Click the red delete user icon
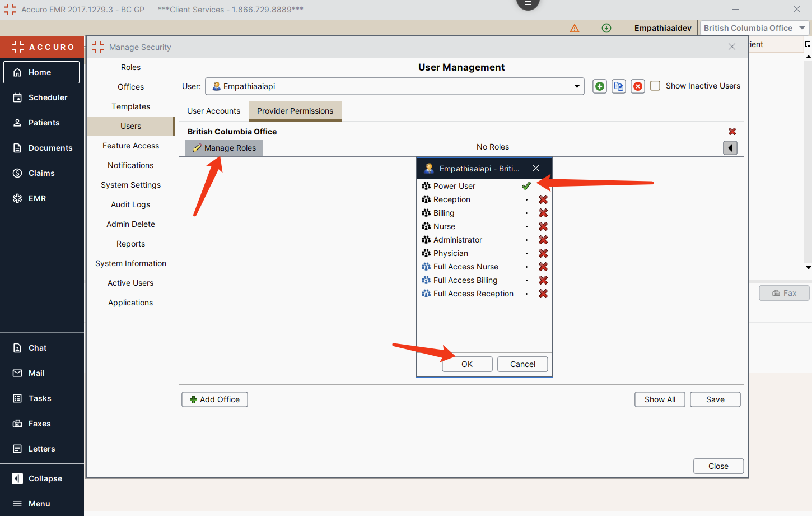Screen dimensions: 812x516 (638, 86)
